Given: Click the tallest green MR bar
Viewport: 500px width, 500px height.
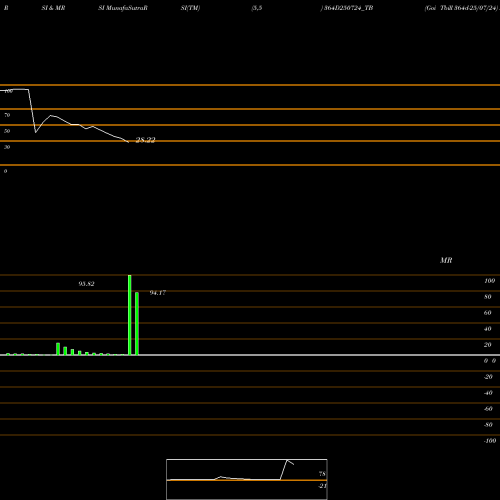Looking at the screenshot, I should pyautogui.click(x=130, y=315).
